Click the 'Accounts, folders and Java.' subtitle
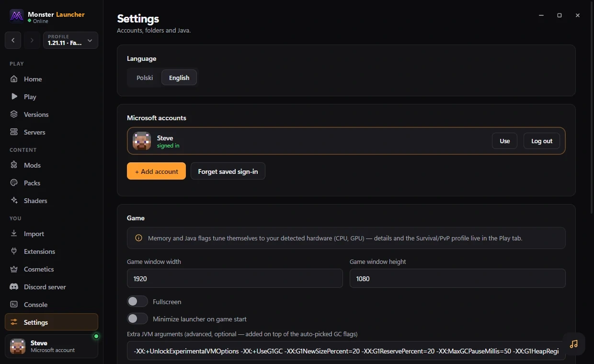The image size is (594, 364). 154,30
